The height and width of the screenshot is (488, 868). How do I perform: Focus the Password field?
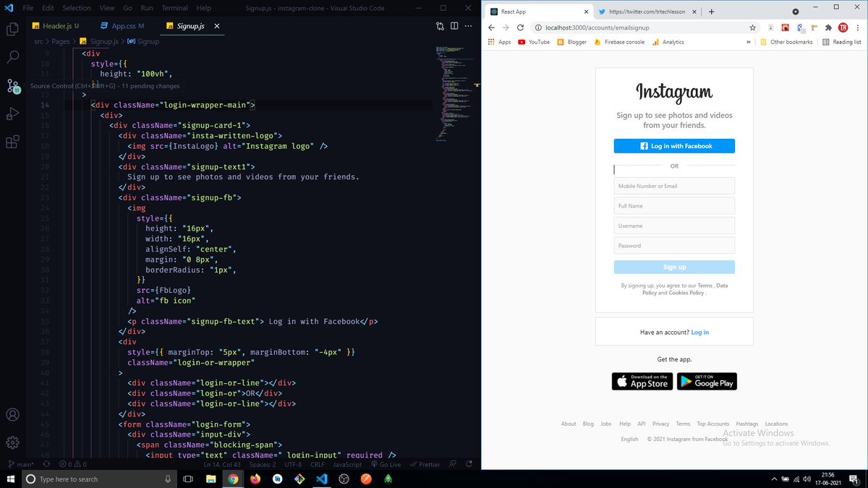click(x=674, y=245)
